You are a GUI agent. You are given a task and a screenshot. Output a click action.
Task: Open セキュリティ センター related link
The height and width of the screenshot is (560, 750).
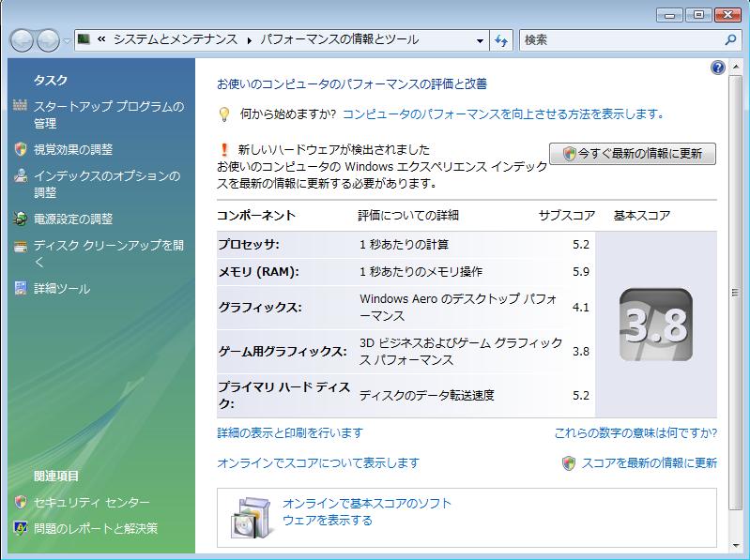[x=91, y=502]
